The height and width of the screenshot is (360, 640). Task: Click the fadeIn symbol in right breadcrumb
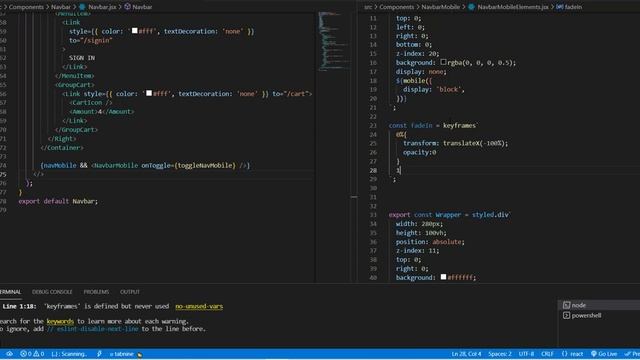click(x=573, y=7)
